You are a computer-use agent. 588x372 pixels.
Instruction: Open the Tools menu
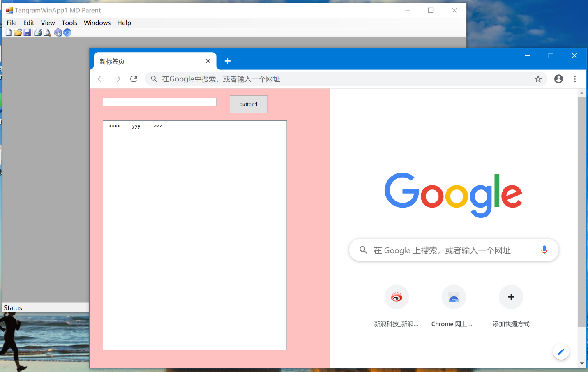click(x=69, y=23)
